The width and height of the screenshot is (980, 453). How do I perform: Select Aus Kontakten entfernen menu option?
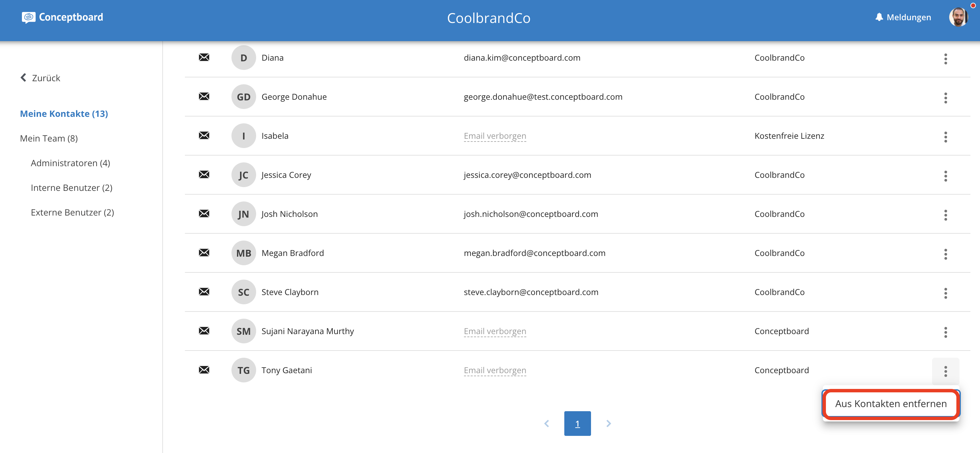pyautogui.click(x=891, y=404)
